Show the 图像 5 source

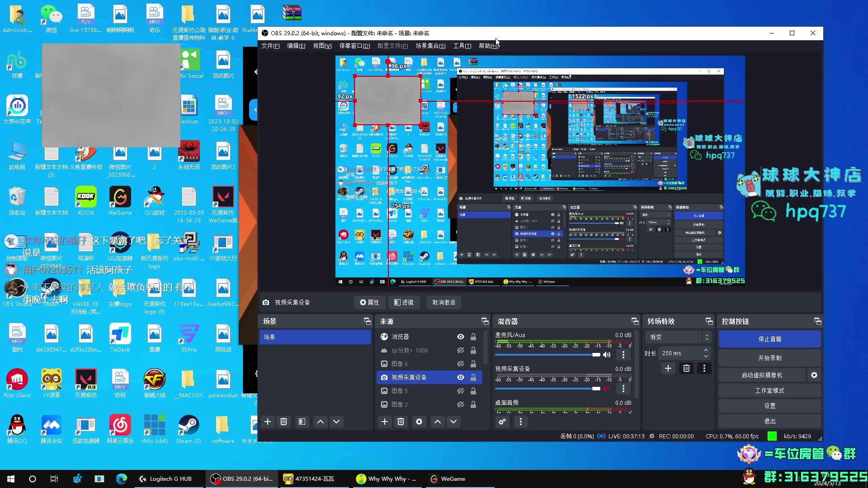pos(461,391)
